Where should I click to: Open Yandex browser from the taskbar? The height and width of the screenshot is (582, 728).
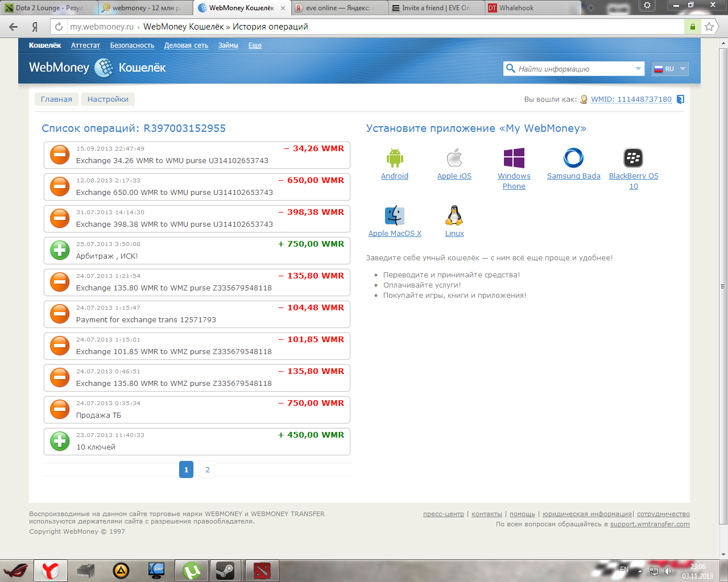[51, 571]
